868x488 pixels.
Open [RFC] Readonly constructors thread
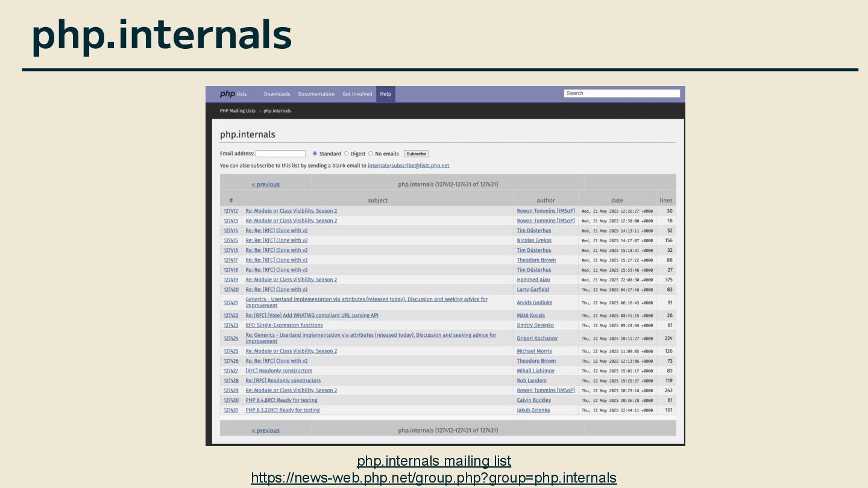(278, 371)
